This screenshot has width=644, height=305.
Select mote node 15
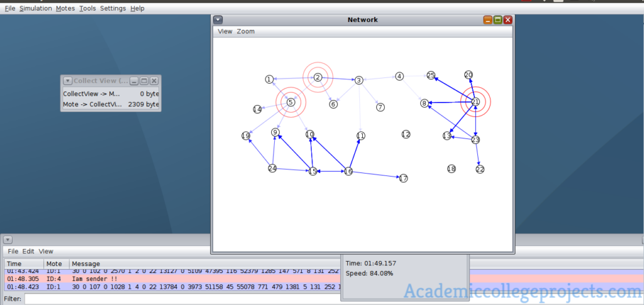313,171
